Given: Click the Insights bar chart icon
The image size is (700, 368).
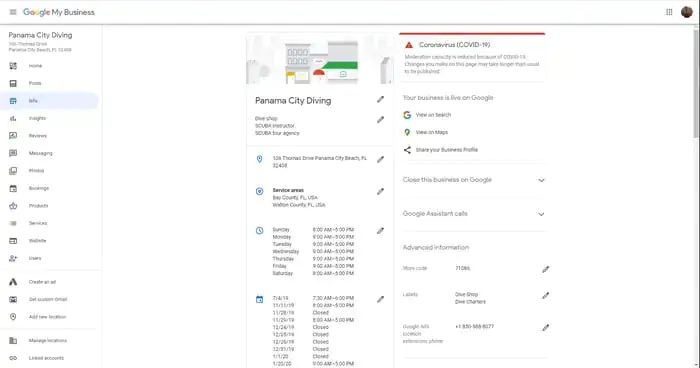Looking at the screenshot, I should [13, 118].
